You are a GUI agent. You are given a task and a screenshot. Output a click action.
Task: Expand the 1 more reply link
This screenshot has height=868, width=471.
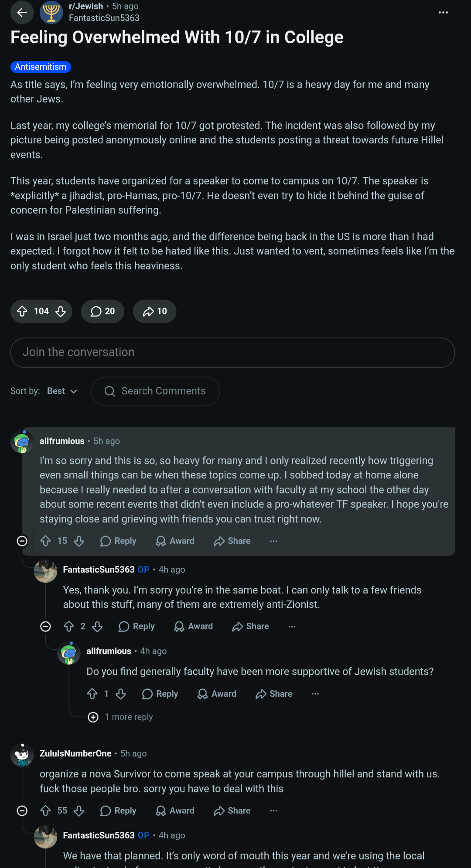click(120, 717)
